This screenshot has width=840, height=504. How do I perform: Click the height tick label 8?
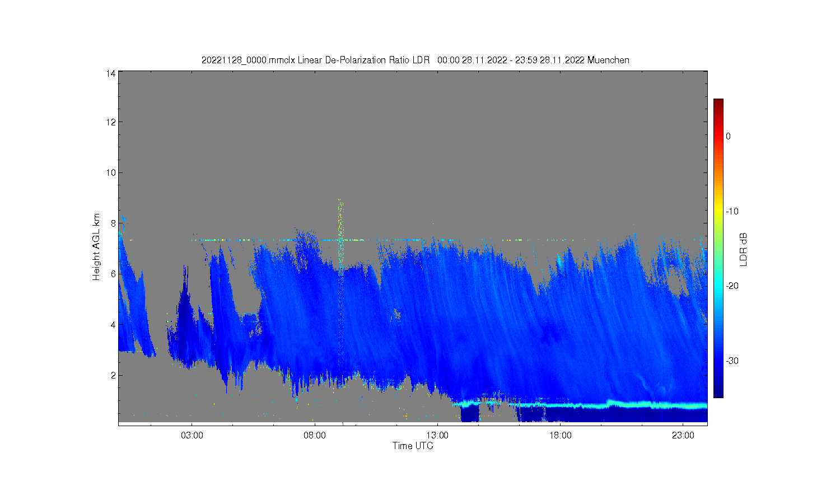pos(113,223)
